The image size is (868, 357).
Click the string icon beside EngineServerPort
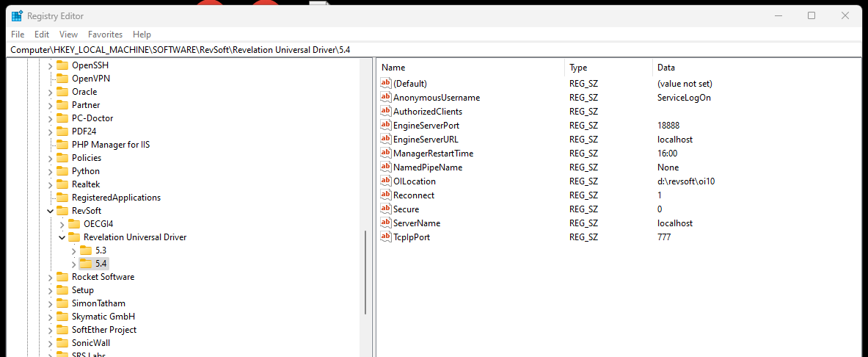pyautogui.click(x=386, y=126)
